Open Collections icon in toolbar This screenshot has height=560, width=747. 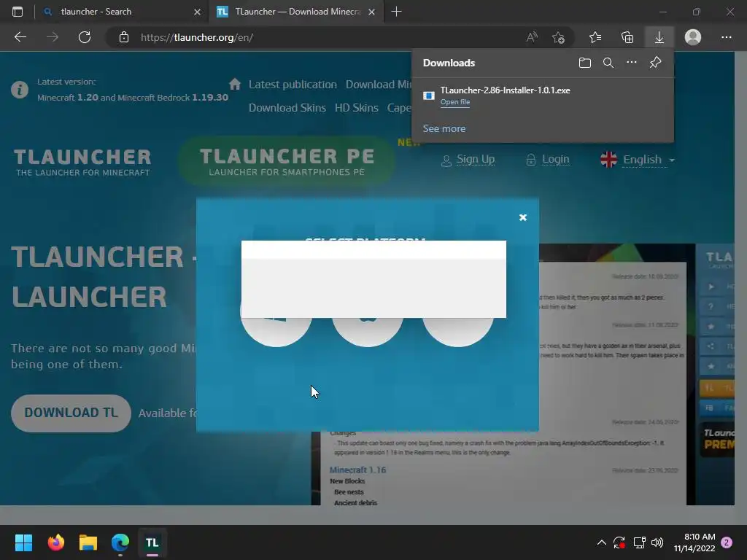coord(627,37)
